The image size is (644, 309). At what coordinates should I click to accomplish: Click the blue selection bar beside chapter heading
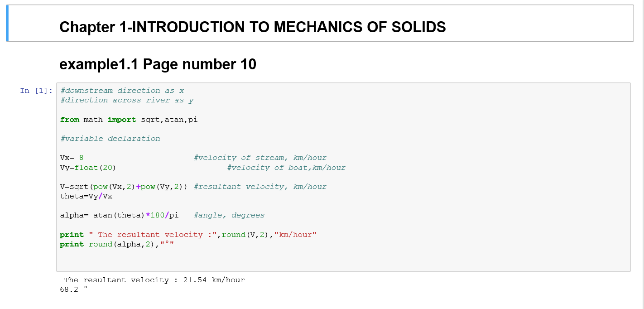click(7, 23)
